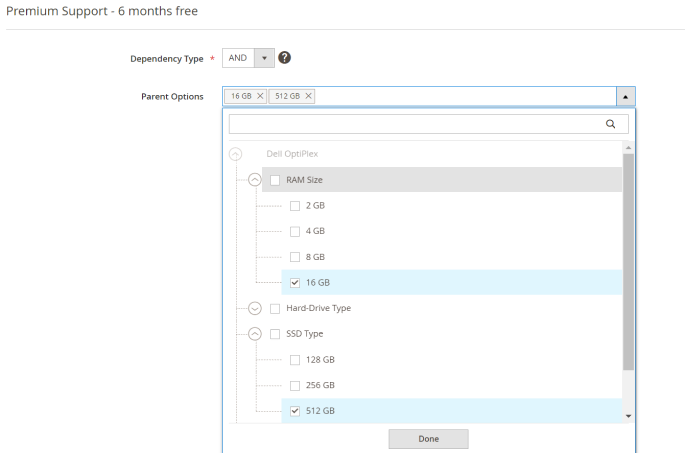Uncheck the 512 GB option
Viewport: 685px width, 453px height.
[295, 411]
